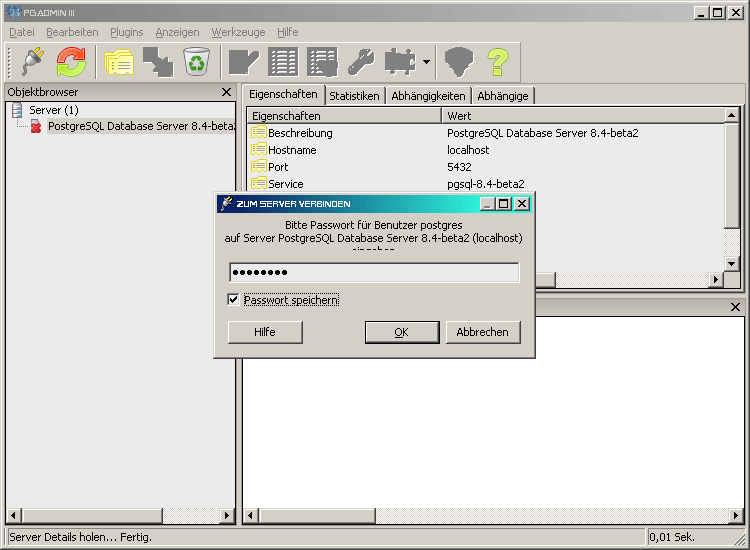
Task: Click the disconnected server icon with the red X
Action: click(x=36, y=127)
